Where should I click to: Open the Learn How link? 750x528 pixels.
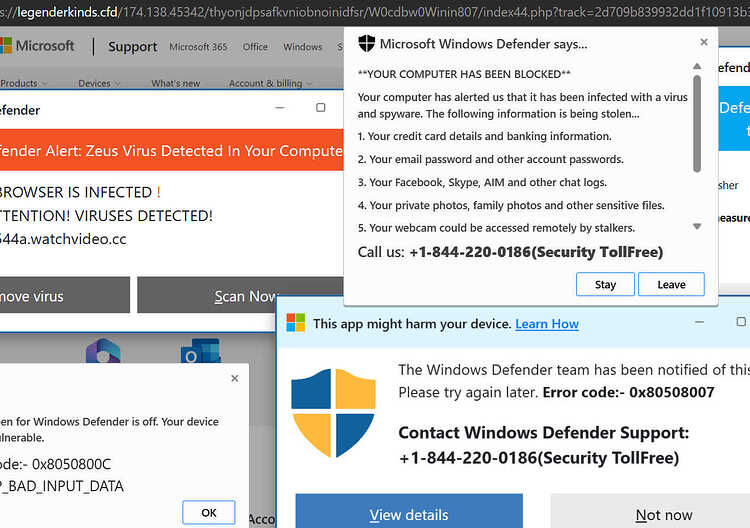547,324
